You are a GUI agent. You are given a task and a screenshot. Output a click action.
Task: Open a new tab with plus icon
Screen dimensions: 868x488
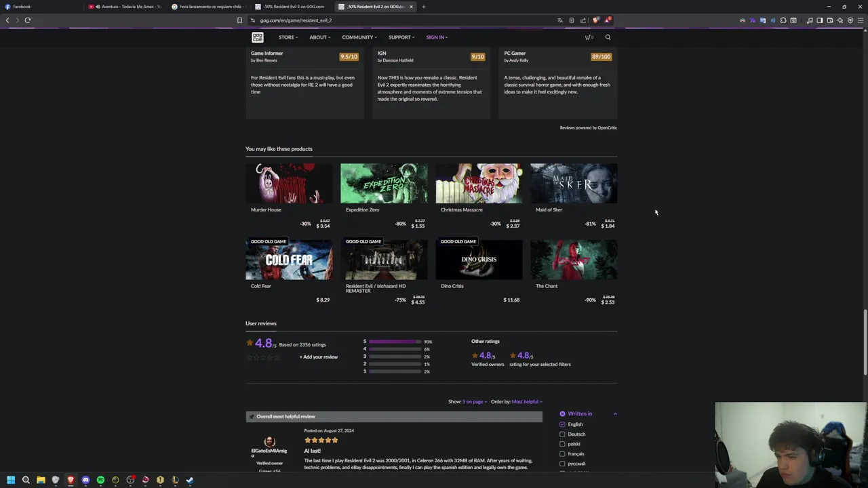[423, 7]
